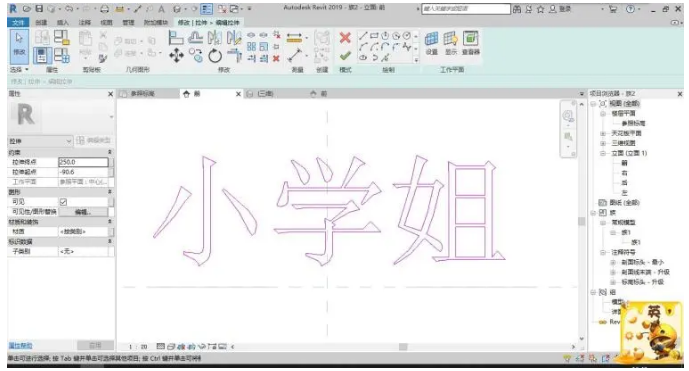Click the Save icon in quick access toolbar
The image size is (689, 371).
tap(39, 8)
